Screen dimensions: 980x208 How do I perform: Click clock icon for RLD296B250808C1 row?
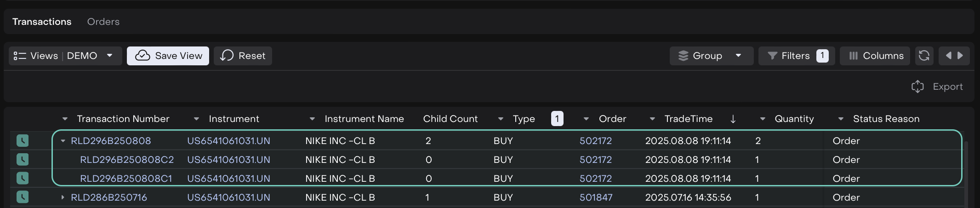tap(23, 178)
